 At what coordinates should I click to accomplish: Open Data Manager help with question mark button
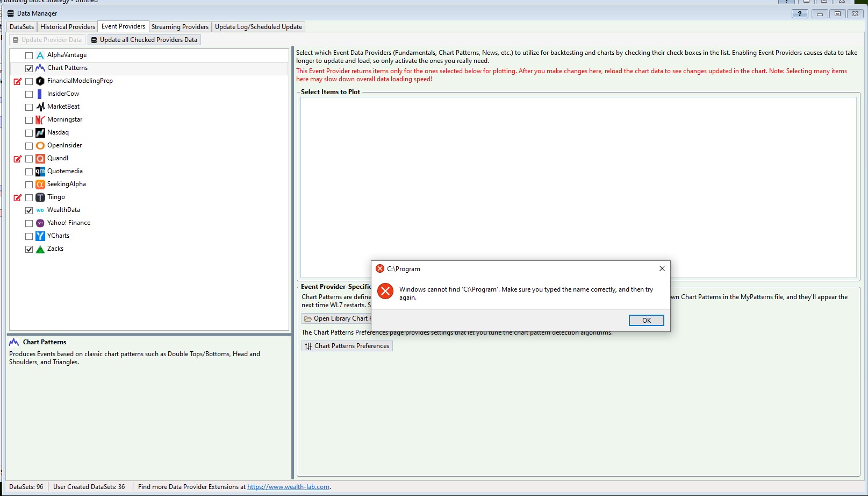[800, 14]
